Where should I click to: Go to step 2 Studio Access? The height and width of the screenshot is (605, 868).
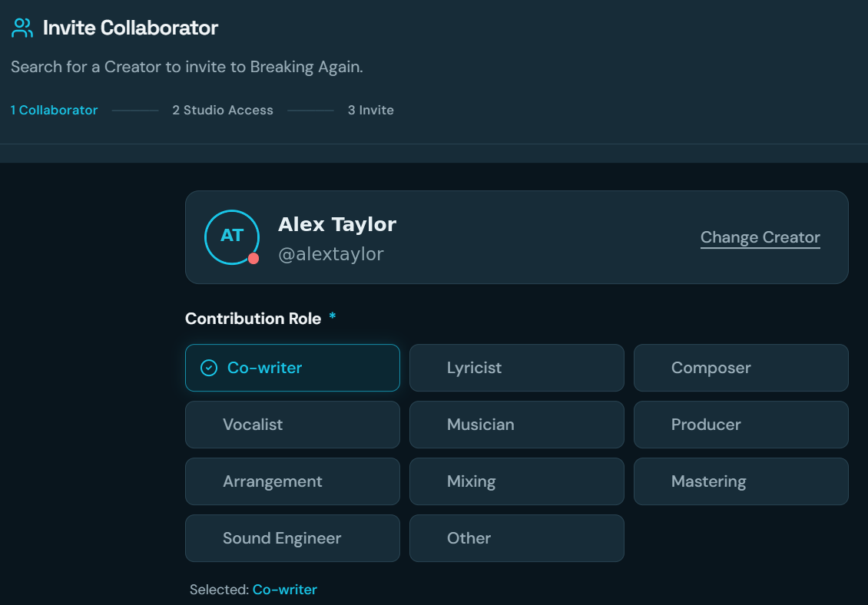(x=223, y=110)
